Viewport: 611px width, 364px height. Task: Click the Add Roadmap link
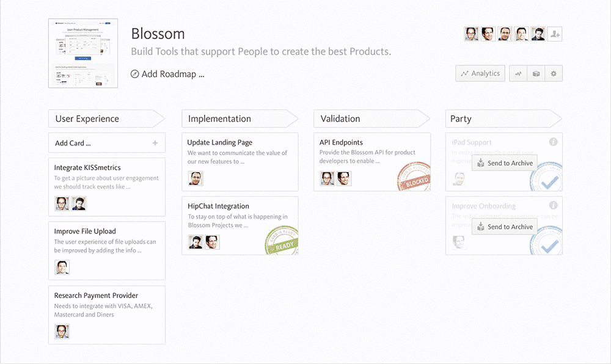[x=172, y=74]
